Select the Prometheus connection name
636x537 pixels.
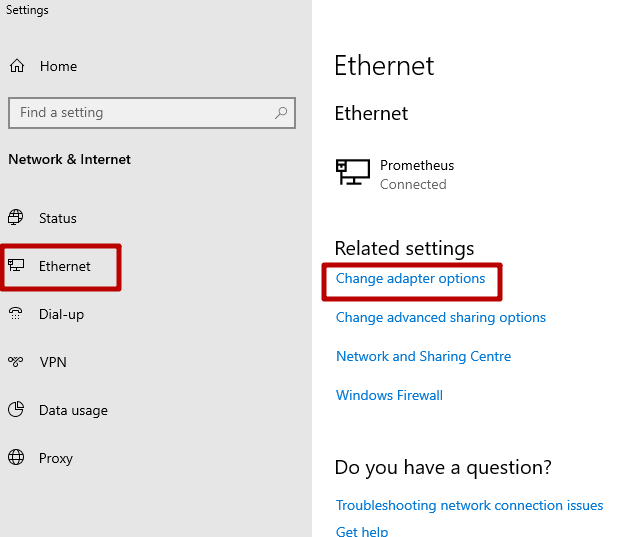click(x=417, y=165)
